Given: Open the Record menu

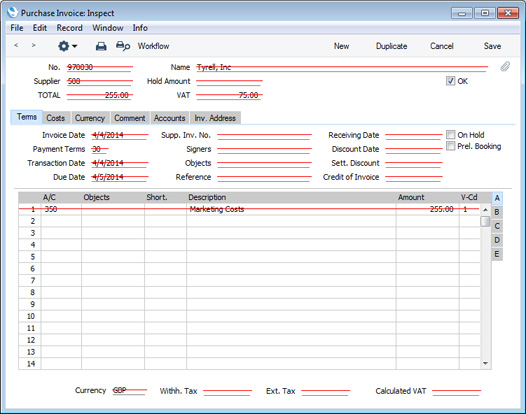Looking at the screenshot, I should pyautogui.click(x=69, y=28).
